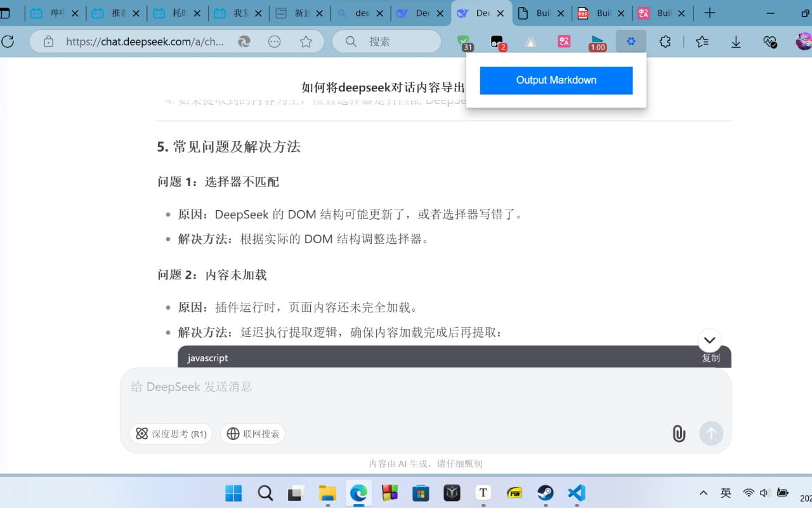Open the Favorites star list icon
The width and height of the screenshot is (812, 508).
pyautogui.click(x=702, y=42)
